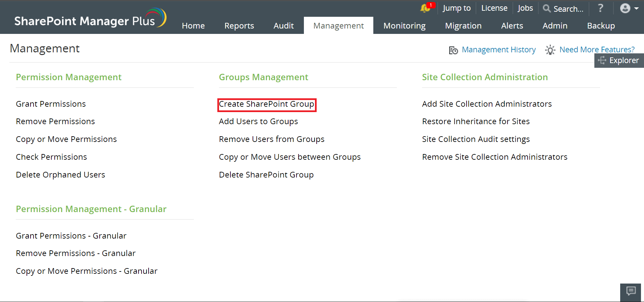Open the Jump to menu

[457, 8]
